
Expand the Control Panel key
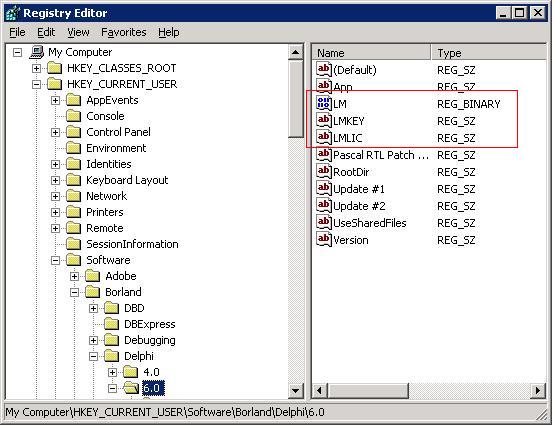55,132
